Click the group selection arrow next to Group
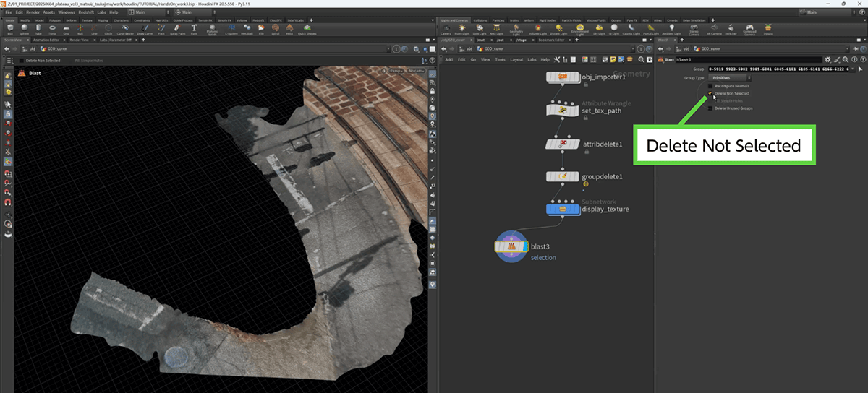Image resolution: width=868 pixels, height=393 pixels. click(860, 69)
